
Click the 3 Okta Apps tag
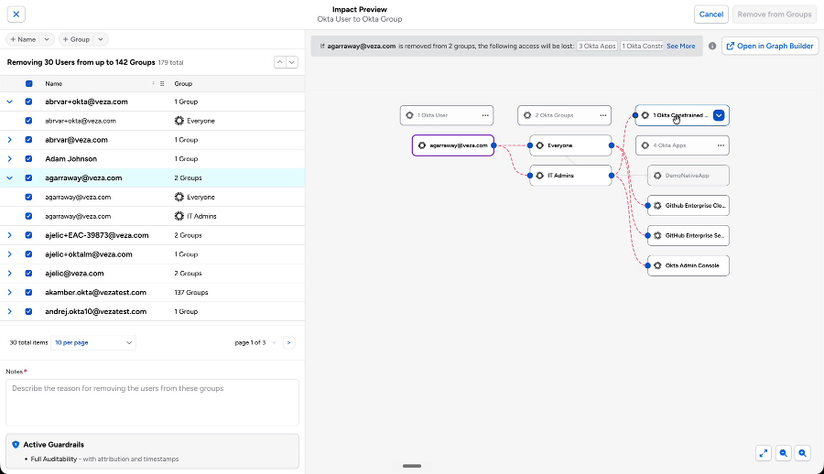[x=597, y=46]
